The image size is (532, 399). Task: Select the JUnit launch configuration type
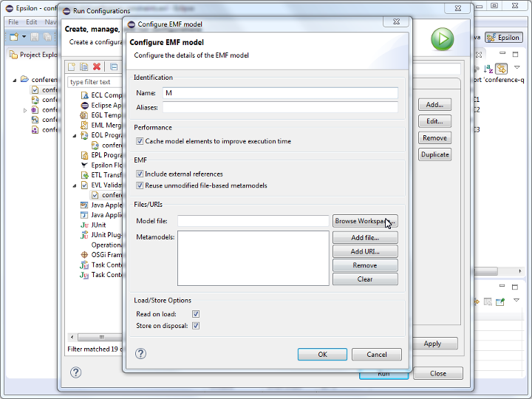coord(98,225)
